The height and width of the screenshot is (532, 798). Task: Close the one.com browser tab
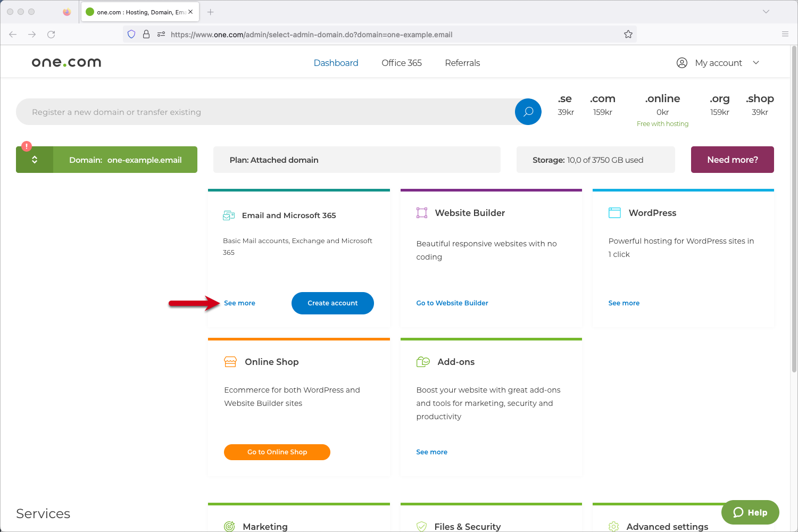click(x=190, y=12)
